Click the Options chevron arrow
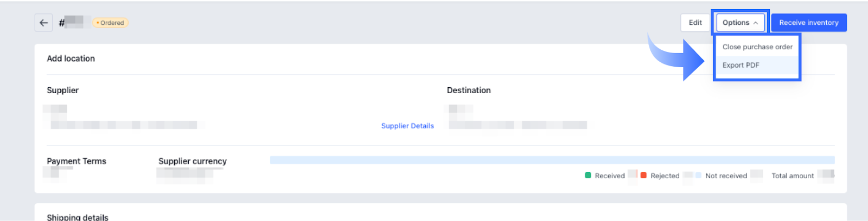This screenshot has width=868, height=221. 756,23
